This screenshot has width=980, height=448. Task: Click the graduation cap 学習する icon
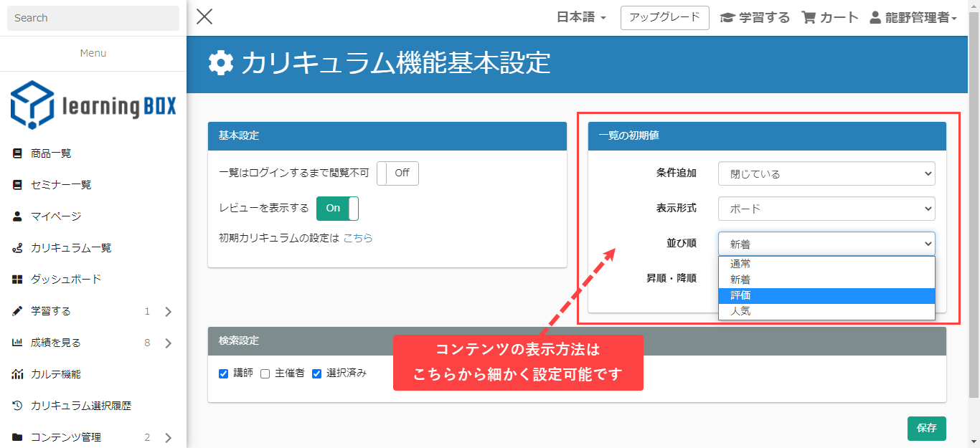[727, 18]
